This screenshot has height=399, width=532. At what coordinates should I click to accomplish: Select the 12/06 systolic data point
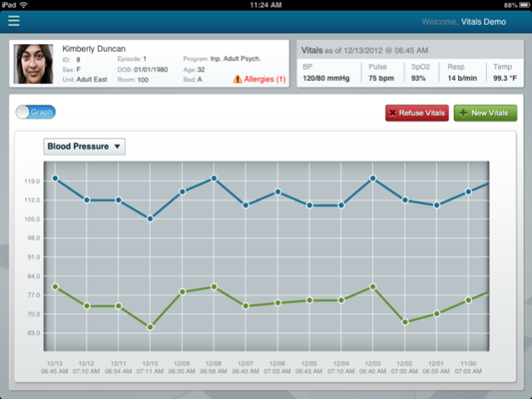tap(277, 192)
